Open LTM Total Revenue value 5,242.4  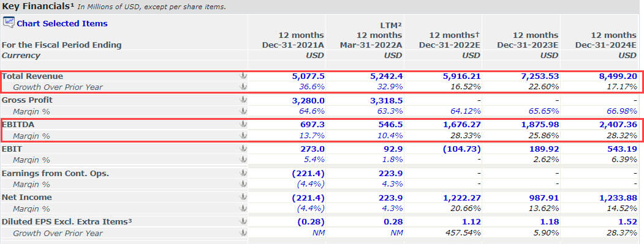pyautogui.click(x=386, y=76)
